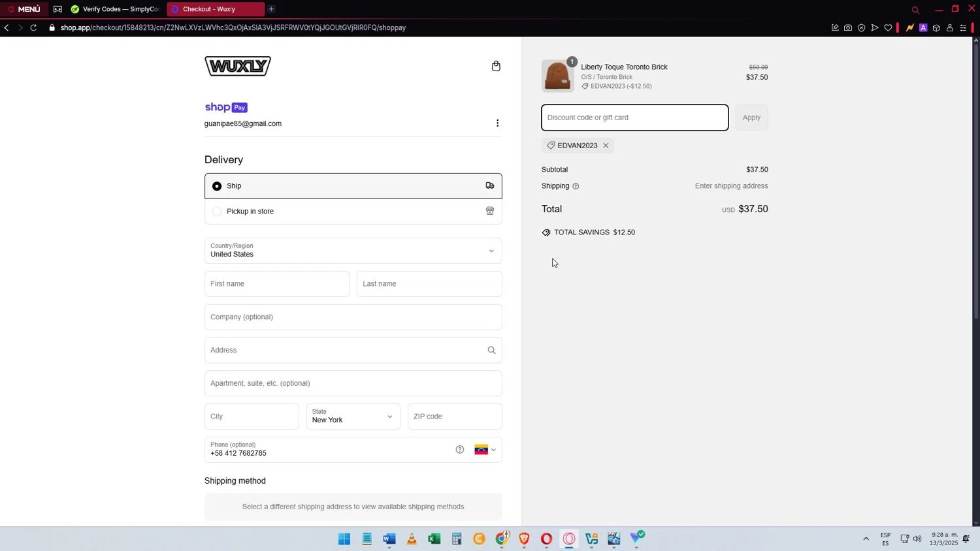Viewport: 980px width, 551px height.
Task: Select the Checkout - Wuxly tab
Action: [216, 9]
